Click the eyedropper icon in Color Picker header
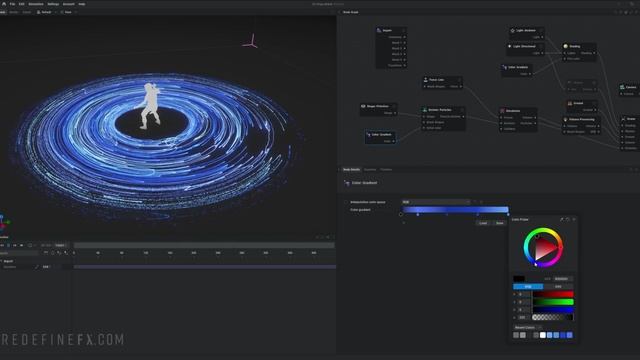The width and height of the screenshot is (640, 360). tap(562, 220)
